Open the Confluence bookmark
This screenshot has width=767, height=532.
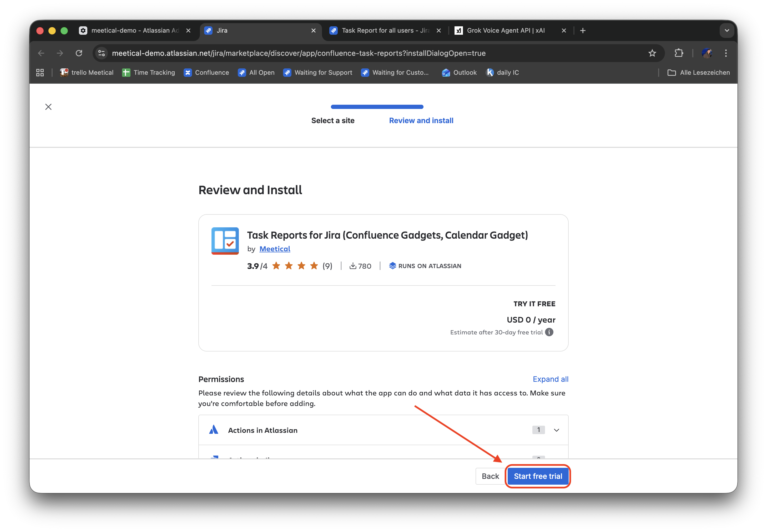click(x=206, y=72)
